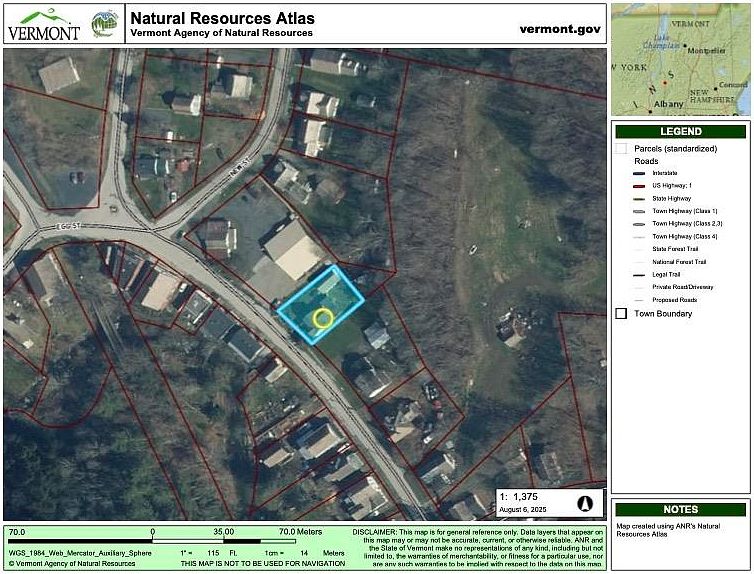754x574 pixels.
Task: Click the Vermont locator inset map
Action: [680, 58]
